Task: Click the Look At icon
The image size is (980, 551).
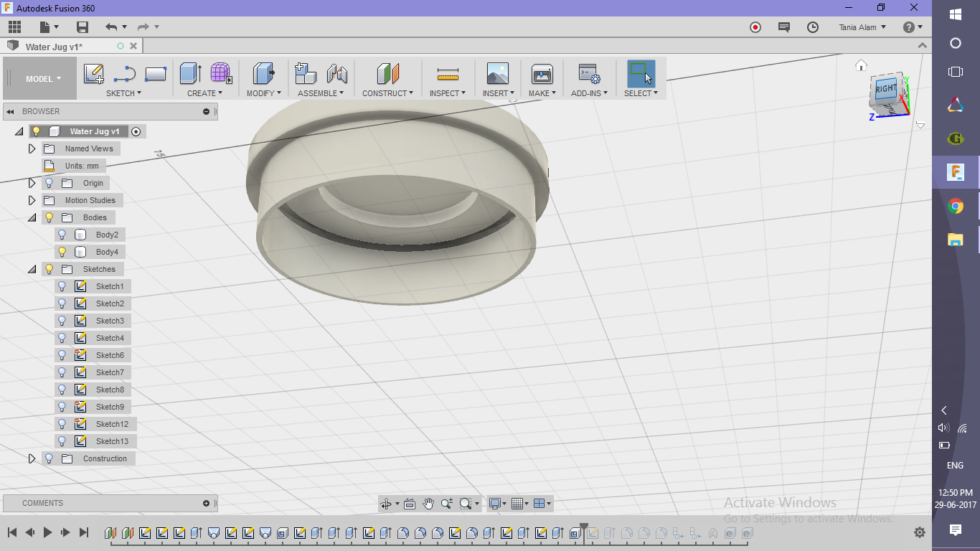Action: [410, 504]
